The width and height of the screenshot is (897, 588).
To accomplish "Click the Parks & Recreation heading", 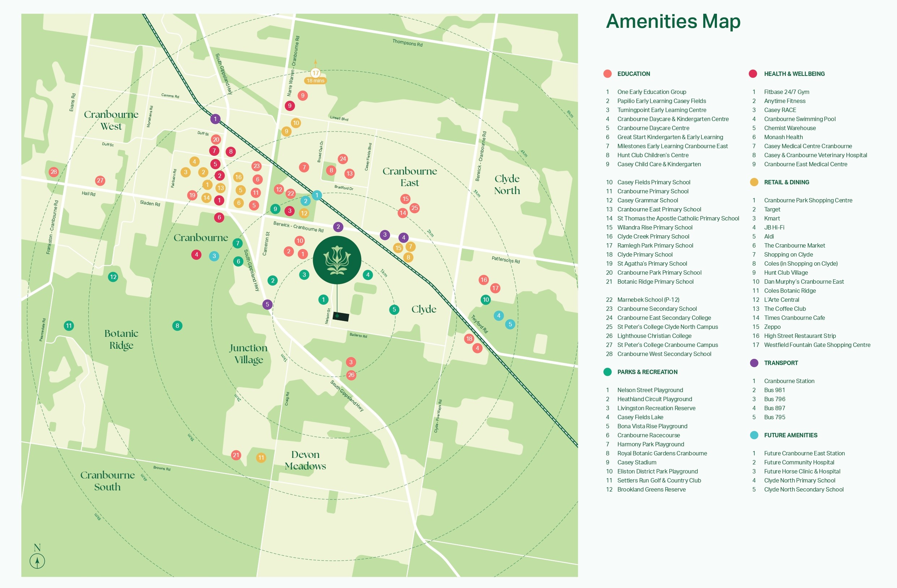I will (x=647, y=372).
